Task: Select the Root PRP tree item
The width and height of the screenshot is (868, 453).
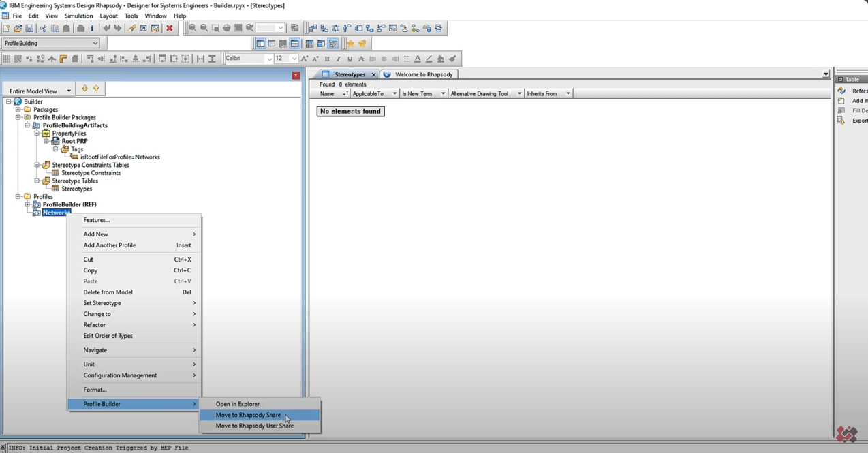Action: [74, 141]
